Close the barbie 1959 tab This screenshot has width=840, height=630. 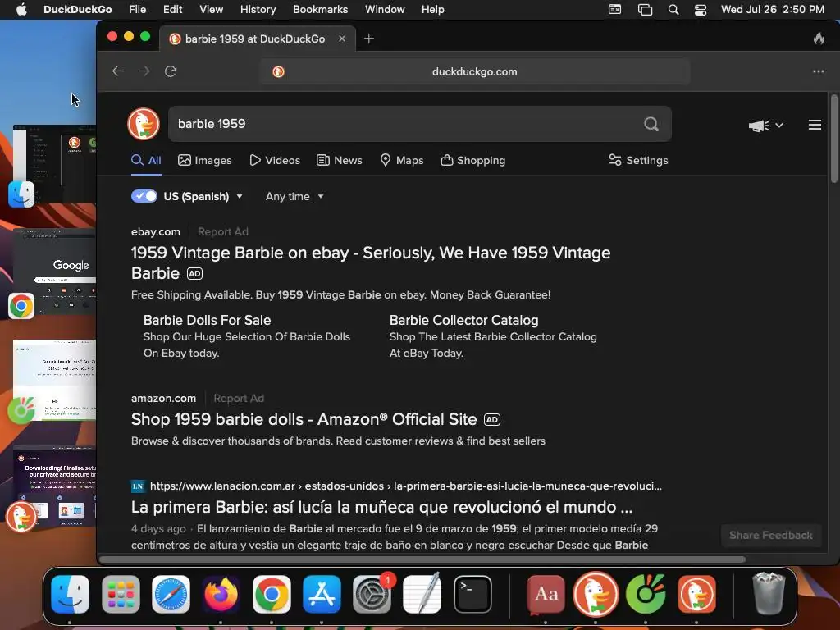click(x=342, y=39)
